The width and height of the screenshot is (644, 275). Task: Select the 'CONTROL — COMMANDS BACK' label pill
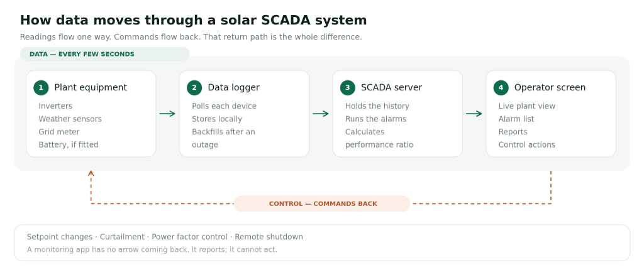click(x=322, y=203)
